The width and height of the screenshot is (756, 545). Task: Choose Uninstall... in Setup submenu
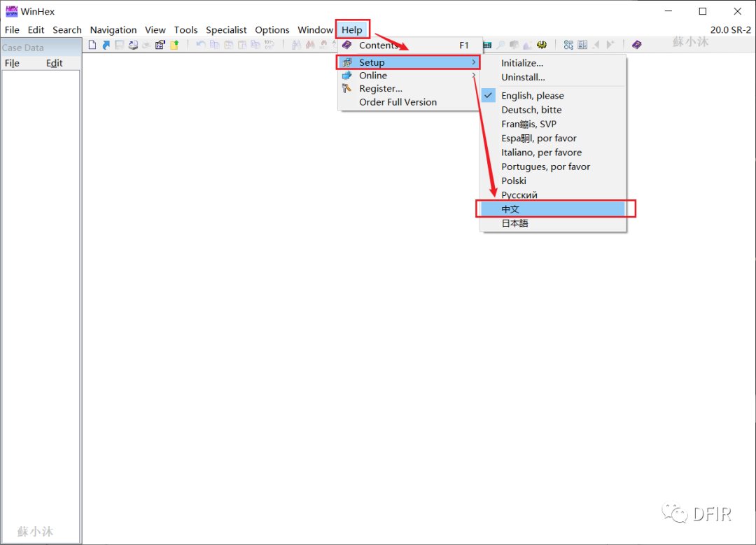[554, 77]
